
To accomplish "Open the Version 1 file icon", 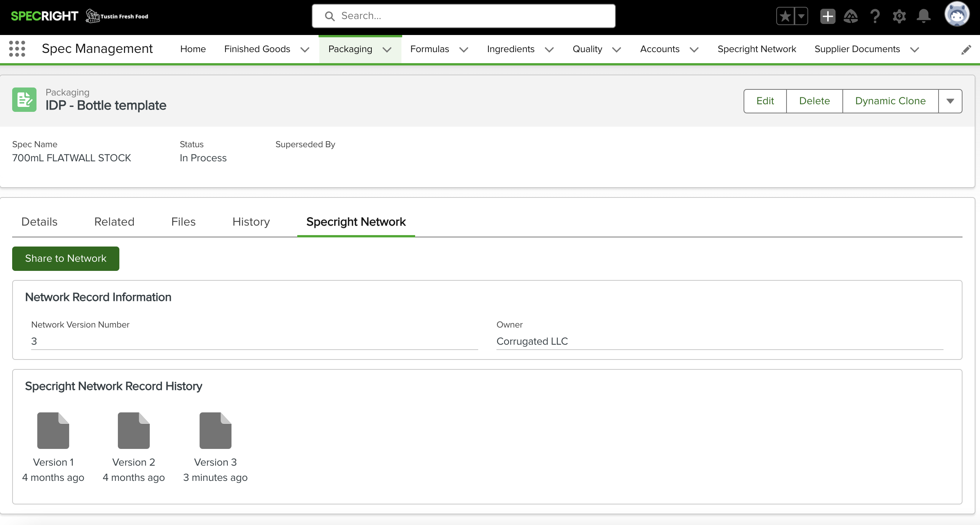I will 53,431.
